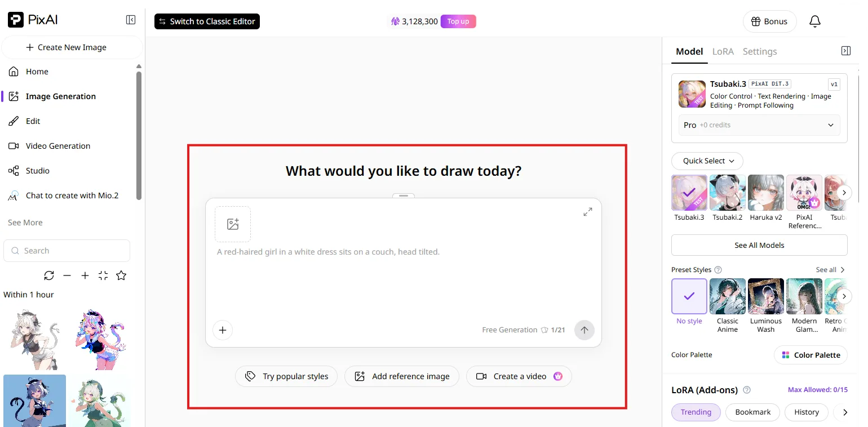This screenshot has width=868, height=427.
Task: Open the LoRA (Add-ons) help icon
Action: pyautogui.click(x=747, y=390)
